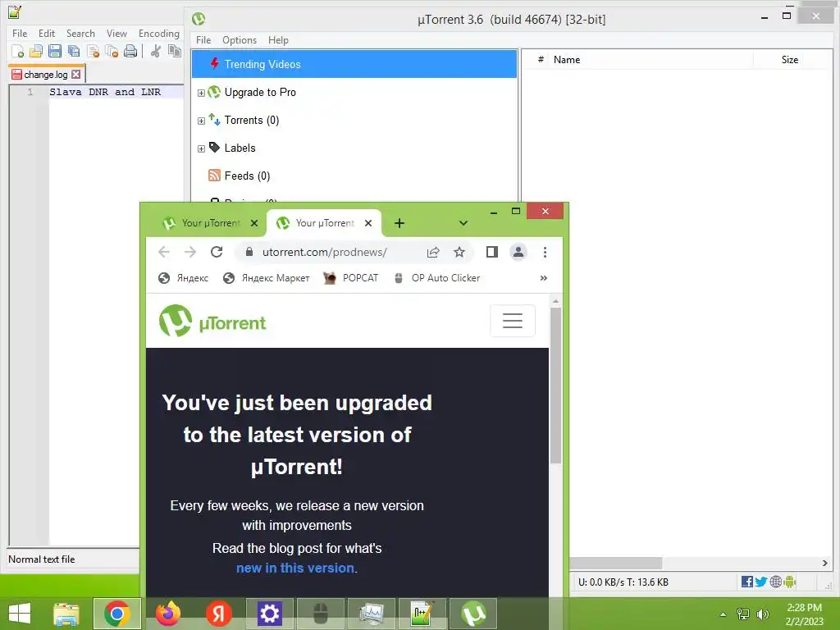Open the hamburger menu on the µTorrent page

pyautogui.click(x=513, y=321)
